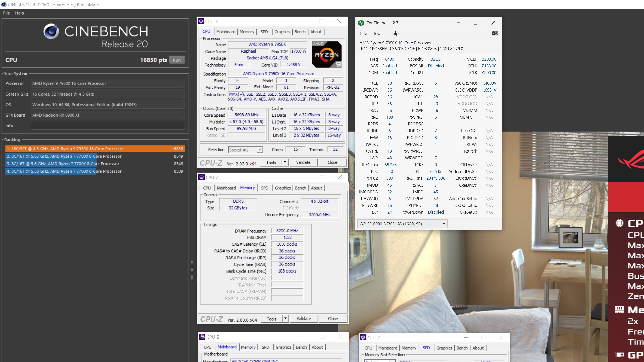This screenshot has height=362, width=644.
Task: Select Bench tab in the Memory CPU-Z window
Action: point(300,188)
